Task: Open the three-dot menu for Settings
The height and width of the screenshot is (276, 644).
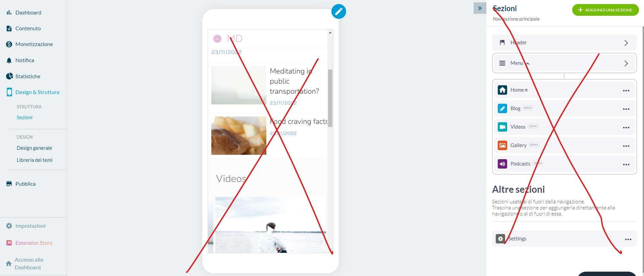Action: click(628, 239)
